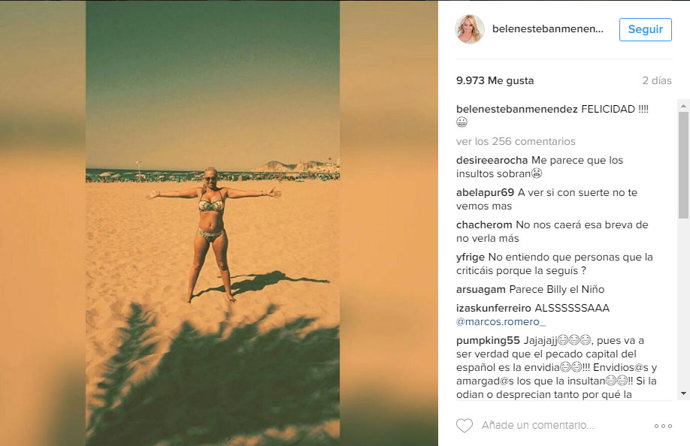
Task: Open the @marcos.romero_ mention link
Action: [501, 322]
